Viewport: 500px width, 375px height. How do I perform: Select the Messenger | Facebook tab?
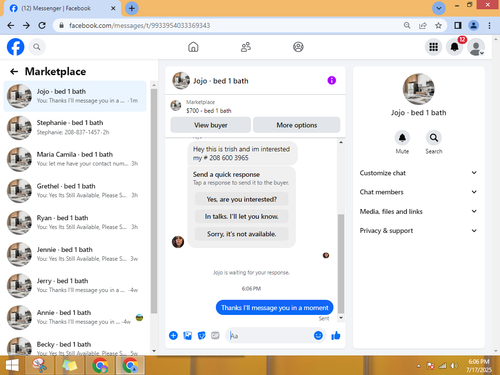coord(62,8)
